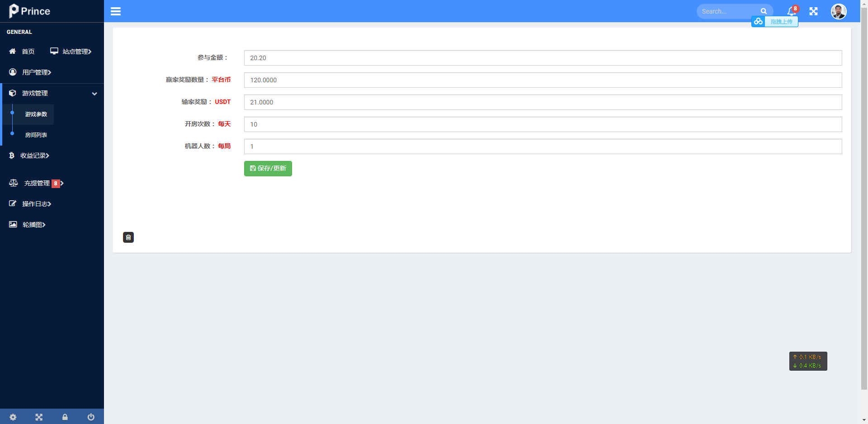This screenshot has height=424, width=868.
Task: Click the green 保存/更新 button
Action: point(268,169)
